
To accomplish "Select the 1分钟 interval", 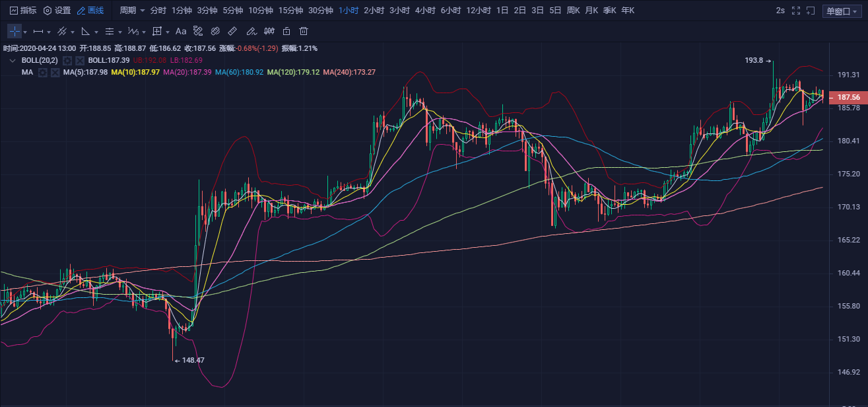I will [x=182, y=11].
